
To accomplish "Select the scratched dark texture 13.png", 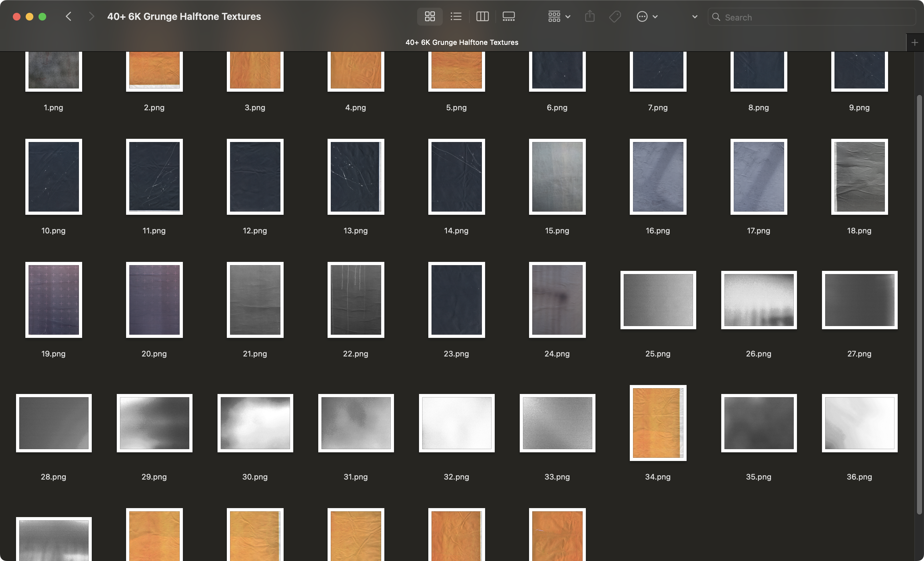I will tap(355, 177).
